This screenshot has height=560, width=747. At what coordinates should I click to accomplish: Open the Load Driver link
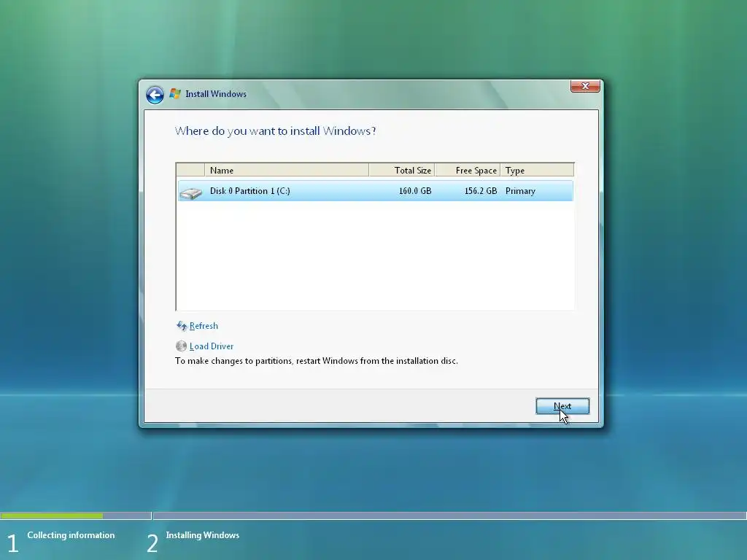[212, 346]
